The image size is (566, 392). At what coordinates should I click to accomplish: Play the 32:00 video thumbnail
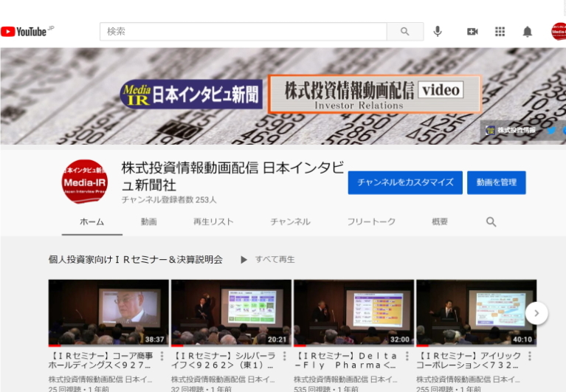[x=353, y=313]
